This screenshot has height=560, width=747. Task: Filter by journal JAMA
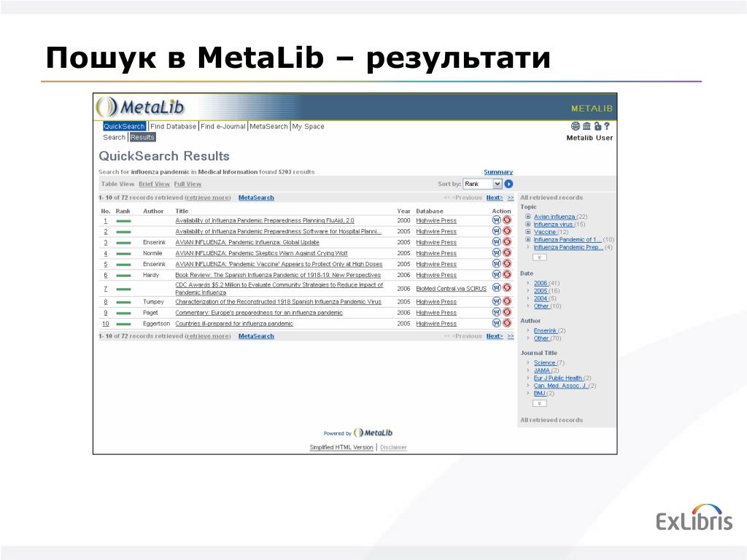pyautogui.click(x=542, y=370)
